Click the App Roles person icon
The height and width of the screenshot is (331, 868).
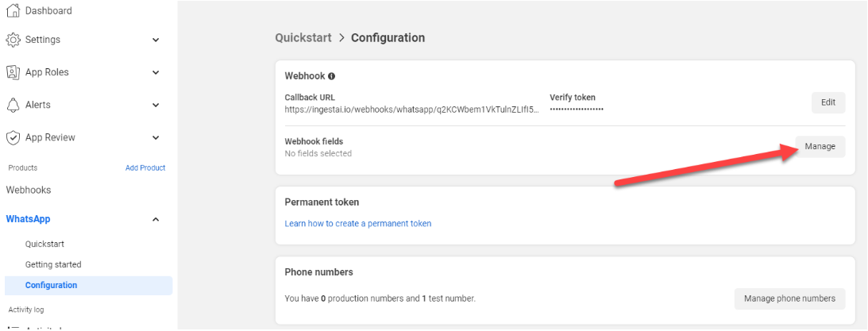(x=13, y=72)
